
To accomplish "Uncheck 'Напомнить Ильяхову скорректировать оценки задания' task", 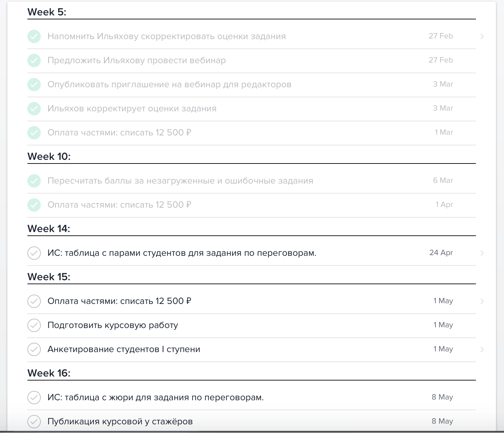I will tap(34, 36).
